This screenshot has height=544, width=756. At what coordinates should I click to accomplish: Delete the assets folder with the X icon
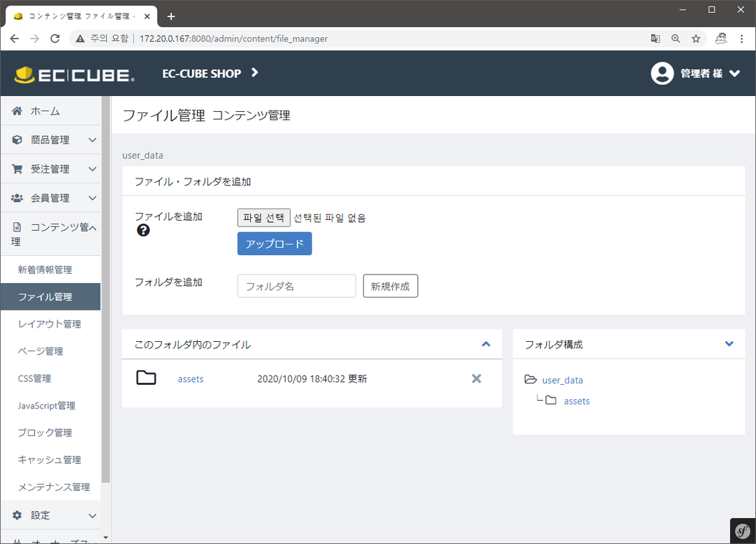click(477, 378)
